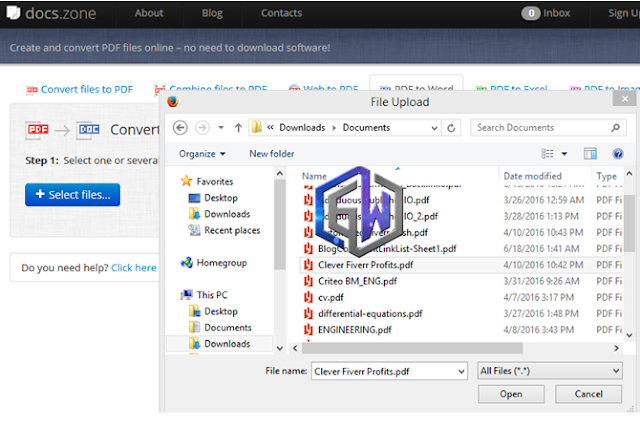Toggle the preview pane

pyautogui.click(x=590, y=154)
